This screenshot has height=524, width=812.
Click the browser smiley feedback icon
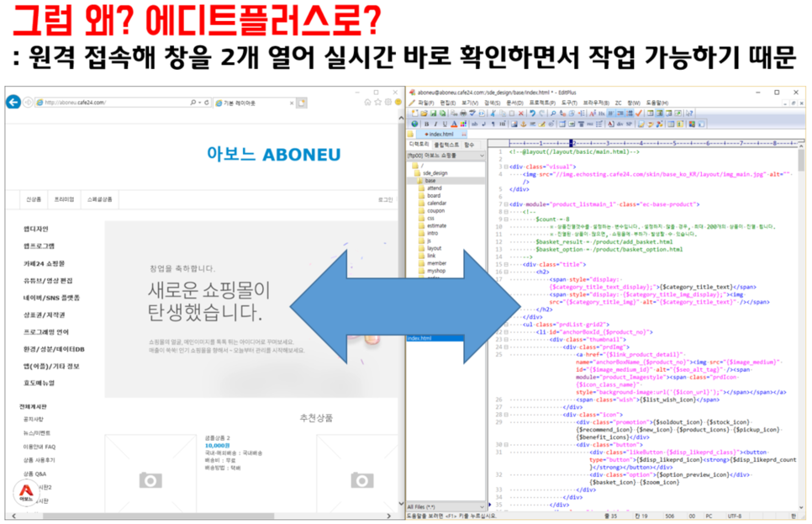point(398,102)
